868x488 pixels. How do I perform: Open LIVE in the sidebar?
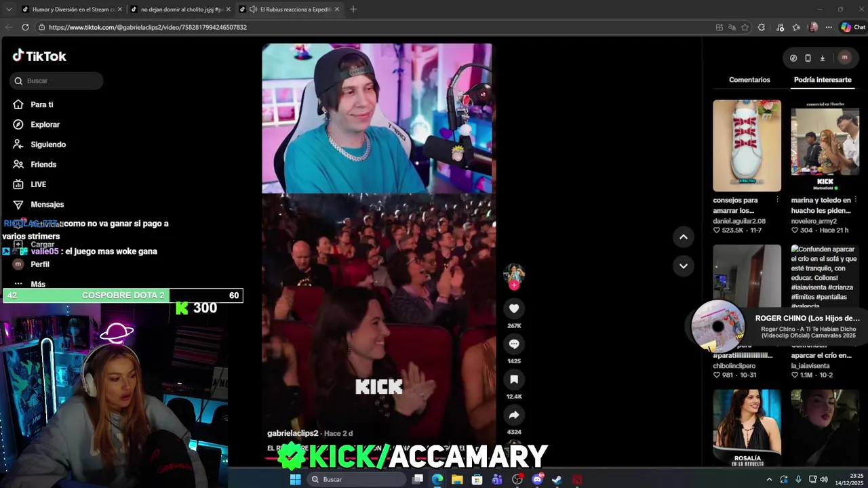pos(30,184)
